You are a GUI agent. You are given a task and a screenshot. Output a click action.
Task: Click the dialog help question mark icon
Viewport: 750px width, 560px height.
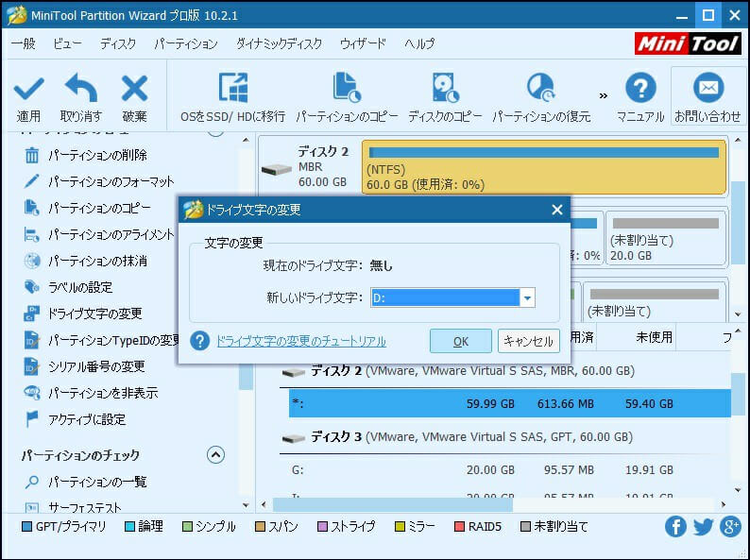pos(200,341)
